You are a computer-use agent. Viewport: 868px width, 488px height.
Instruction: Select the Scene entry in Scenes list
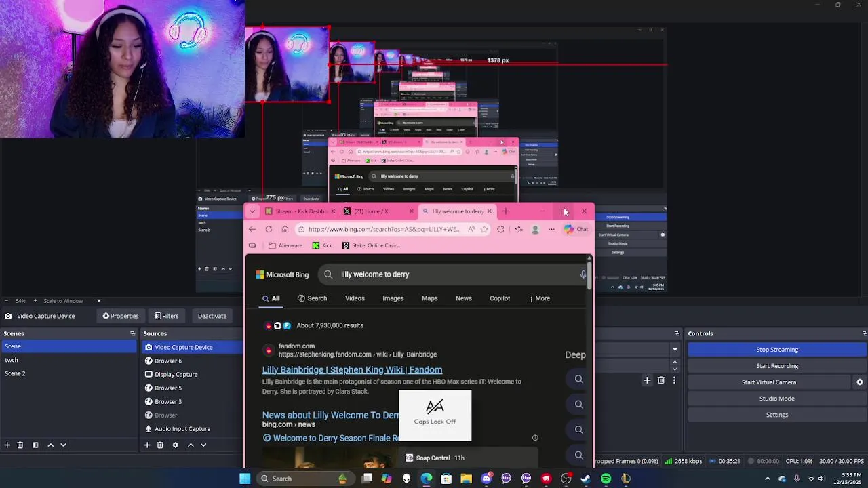pos(68,346)
